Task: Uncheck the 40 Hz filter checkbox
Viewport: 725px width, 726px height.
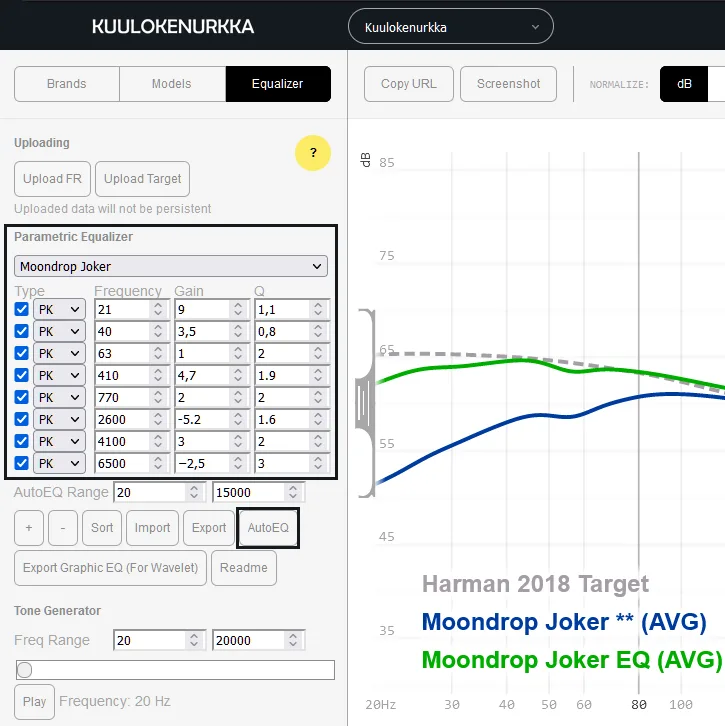Action: pos(21,331)
